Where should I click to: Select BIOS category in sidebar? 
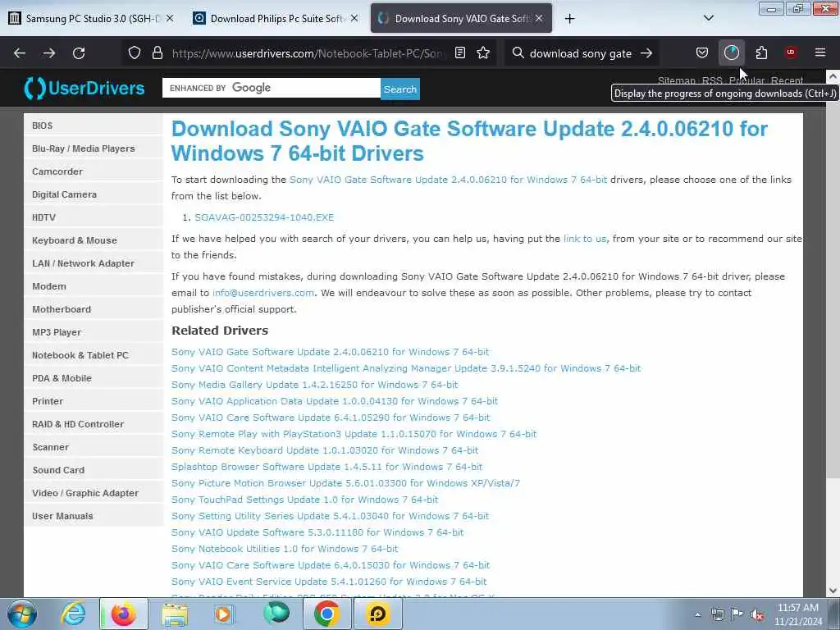click(94, 126)
